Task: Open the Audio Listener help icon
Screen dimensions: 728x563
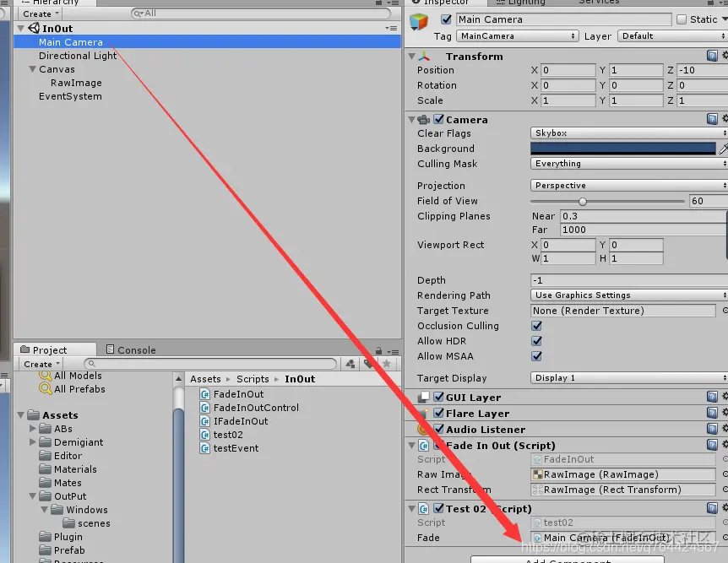Action: coord(712,429)
